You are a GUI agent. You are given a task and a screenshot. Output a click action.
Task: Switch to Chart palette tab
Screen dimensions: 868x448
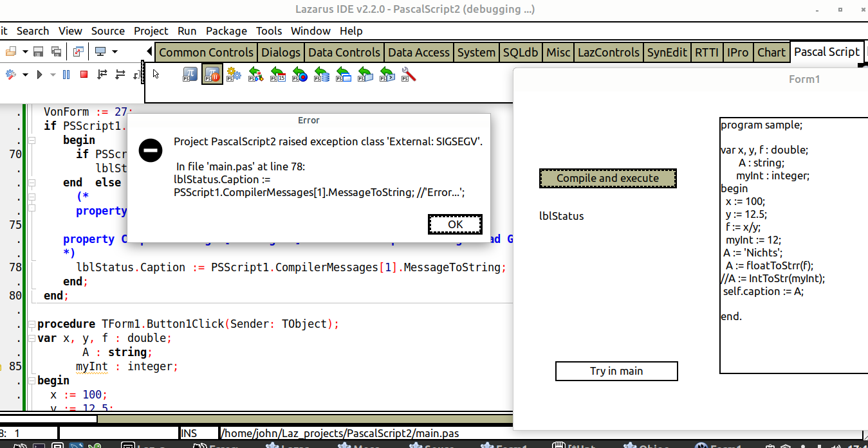[771, 53]
